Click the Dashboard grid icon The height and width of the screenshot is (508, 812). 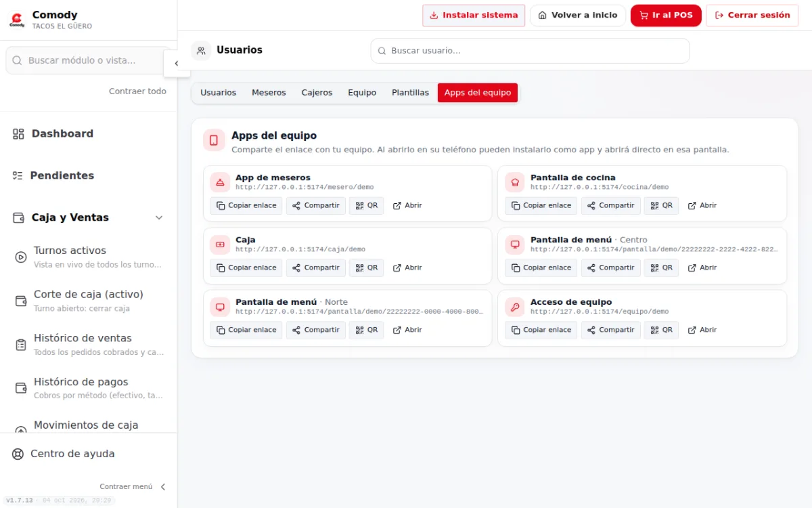click(18, 134)
